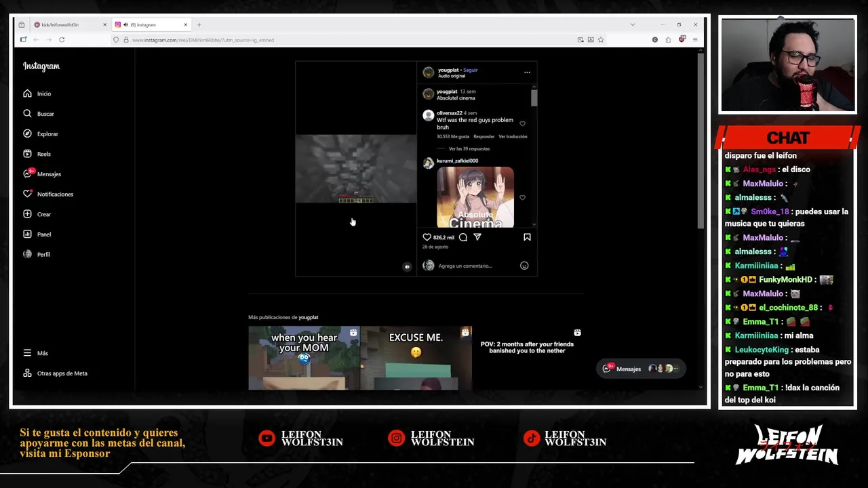The image size is (868, 488).
Task: Bookmark the page with the star icon
Action: click(601, 40)
